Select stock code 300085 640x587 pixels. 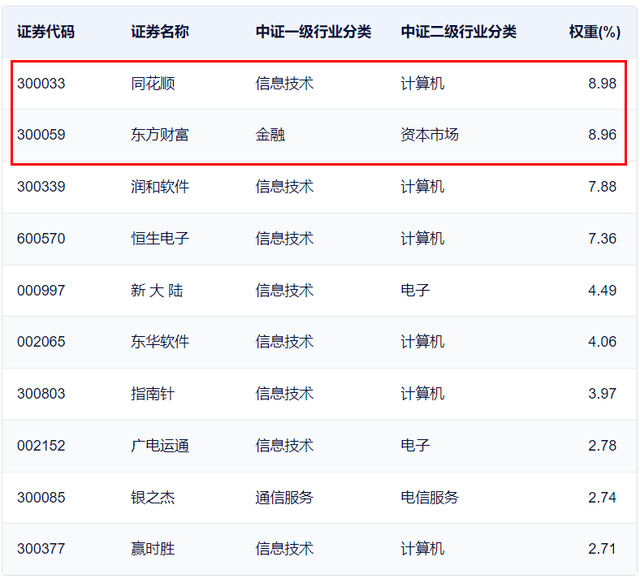[x=41, y=498]
